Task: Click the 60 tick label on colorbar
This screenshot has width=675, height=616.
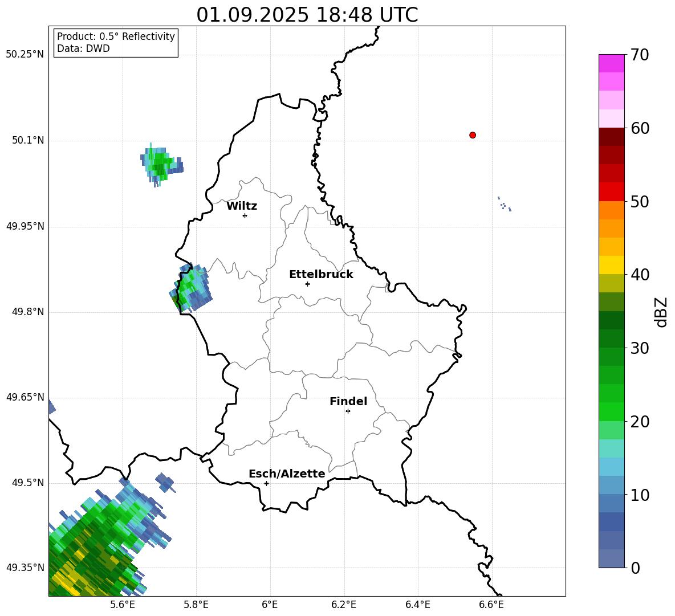Action: (x=640, y=128)
